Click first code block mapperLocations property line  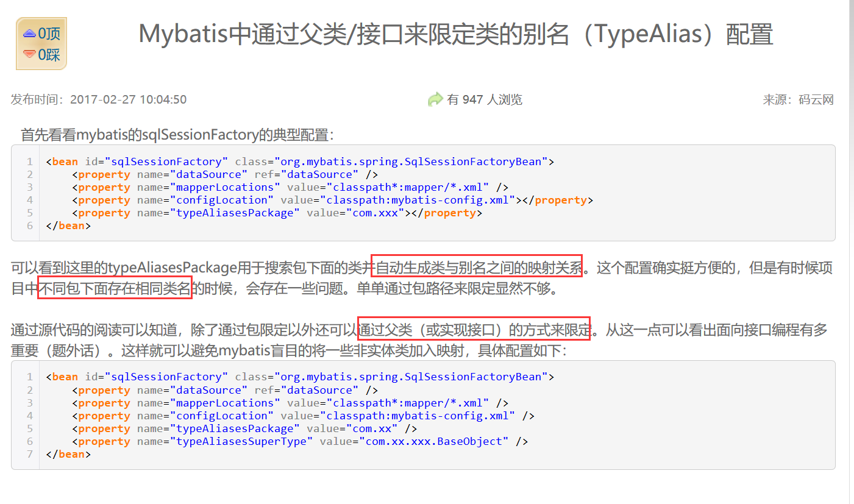tap(290, 187)
